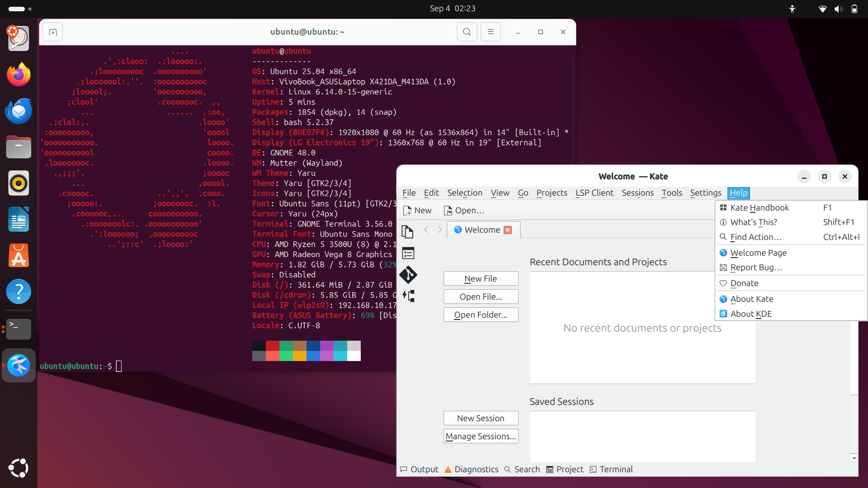Open Wi-Fi indicator in top bar

pyautogui.click(x=823, y=9)
